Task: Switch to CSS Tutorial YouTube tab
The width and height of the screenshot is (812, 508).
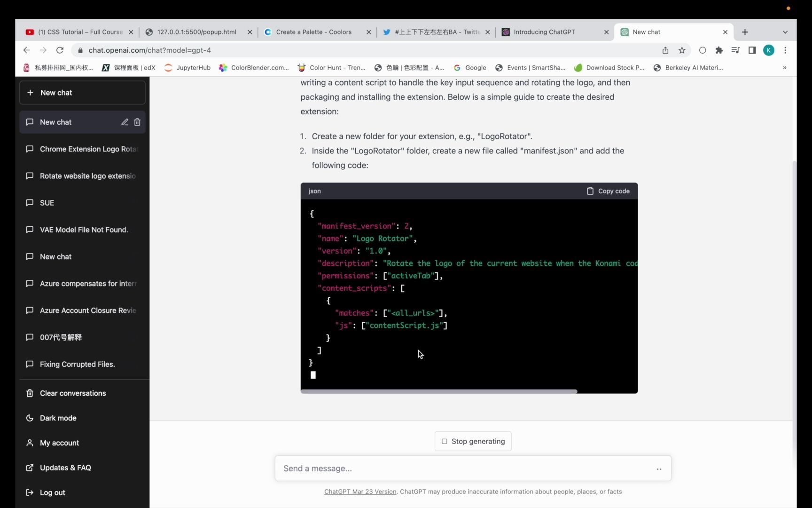Action: [80, 32]
